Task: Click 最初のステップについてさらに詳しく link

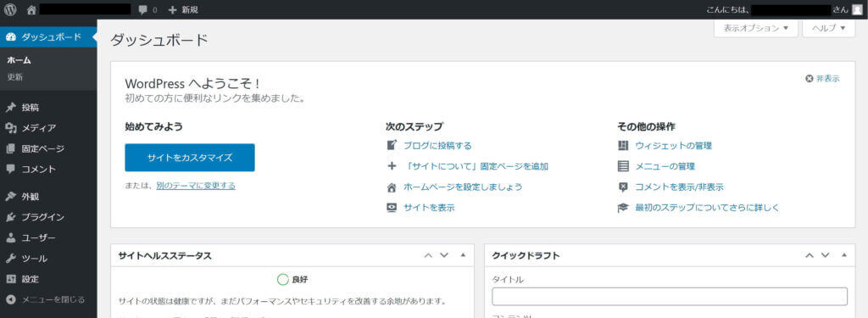Action: pos(707,208)
